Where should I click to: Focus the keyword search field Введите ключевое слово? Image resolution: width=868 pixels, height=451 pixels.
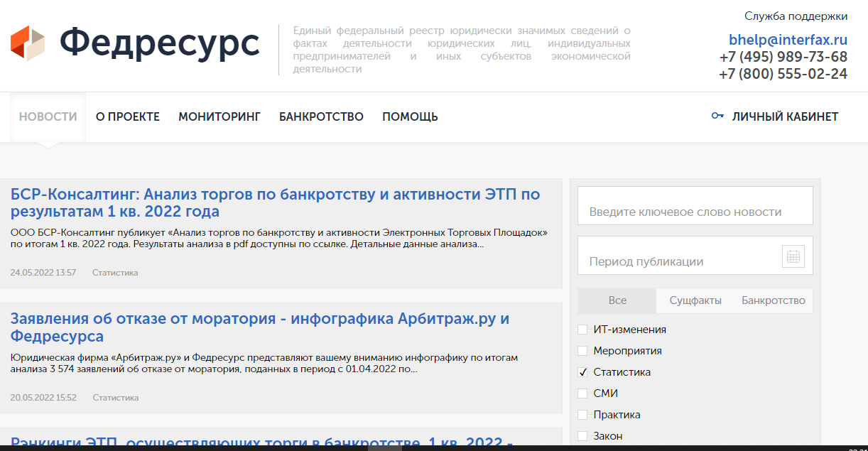click(x=695, y=205)
